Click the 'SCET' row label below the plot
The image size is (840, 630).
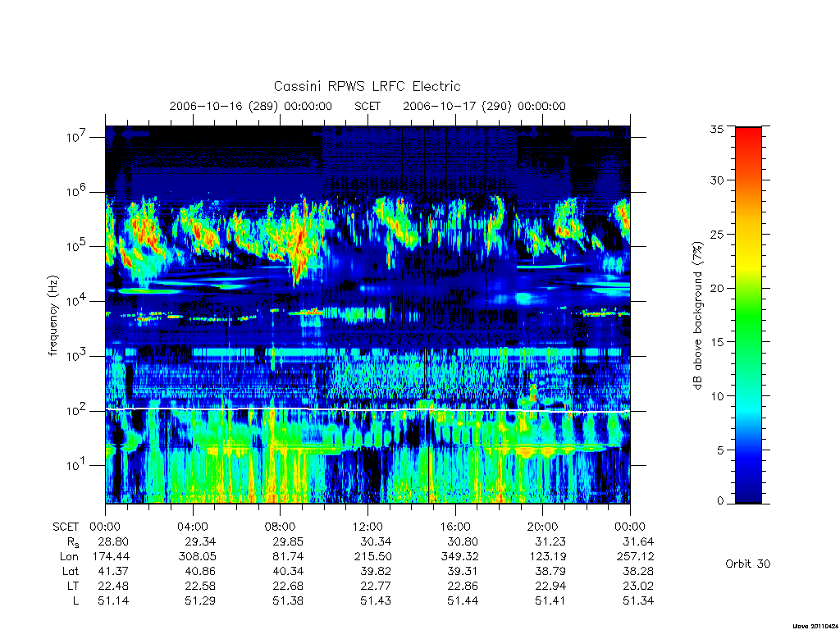[x=66, y=527]
